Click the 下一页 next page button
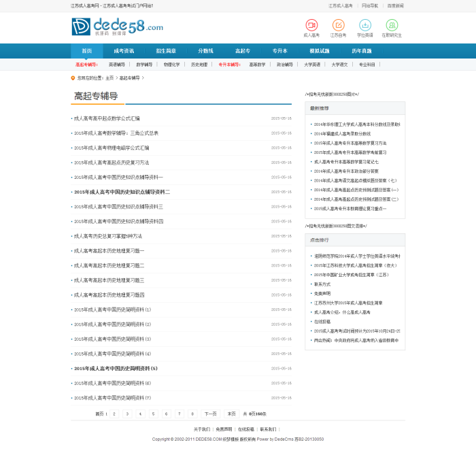Image resolution: width=476 pixels, height=451 pixels. point(211,414)
